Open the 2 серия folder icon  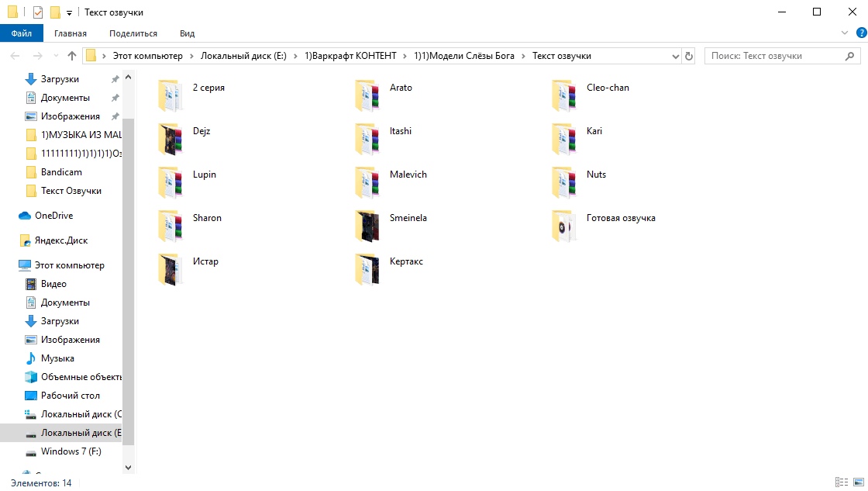[170, 95]
